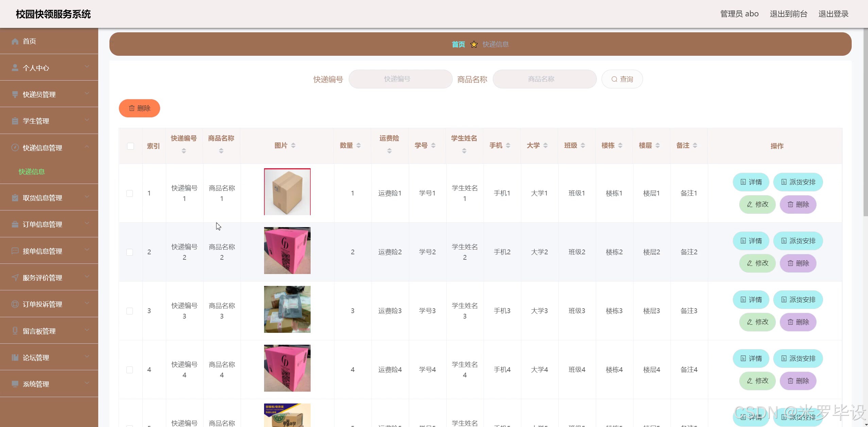The height and width of the screenshot is (427, 868).
Task: Expand the 个人中心 menu chevron
Action: click(87, 67)
